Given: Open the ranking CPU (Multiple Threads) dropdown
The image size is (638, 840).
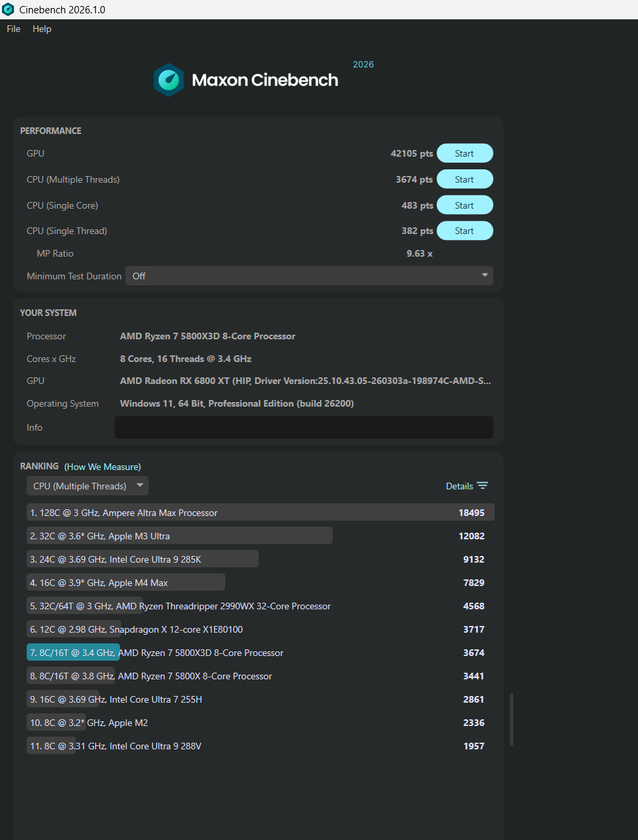Looking at the screenshot, I should click(87, 486).
